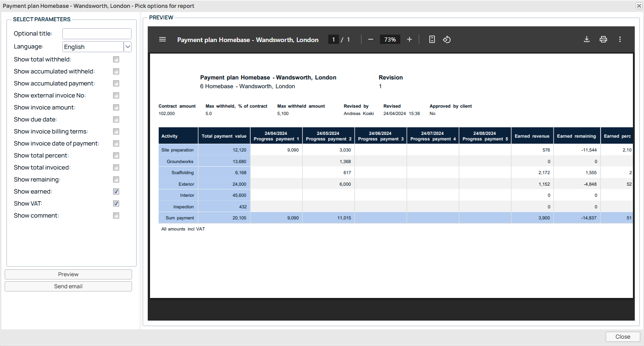Click the Activity column header
This screenshot has height=346, width=644.
(178, 136)
